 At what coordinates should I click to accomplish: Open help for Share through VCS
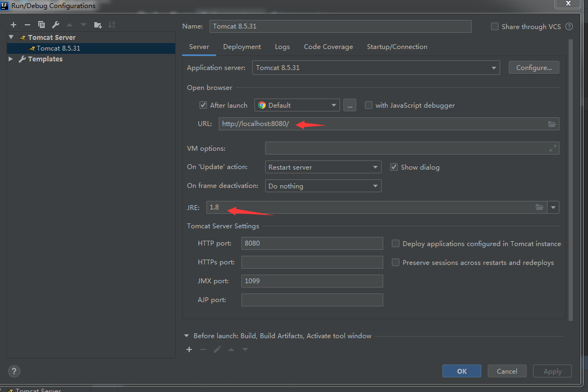(x=569, y=26)
